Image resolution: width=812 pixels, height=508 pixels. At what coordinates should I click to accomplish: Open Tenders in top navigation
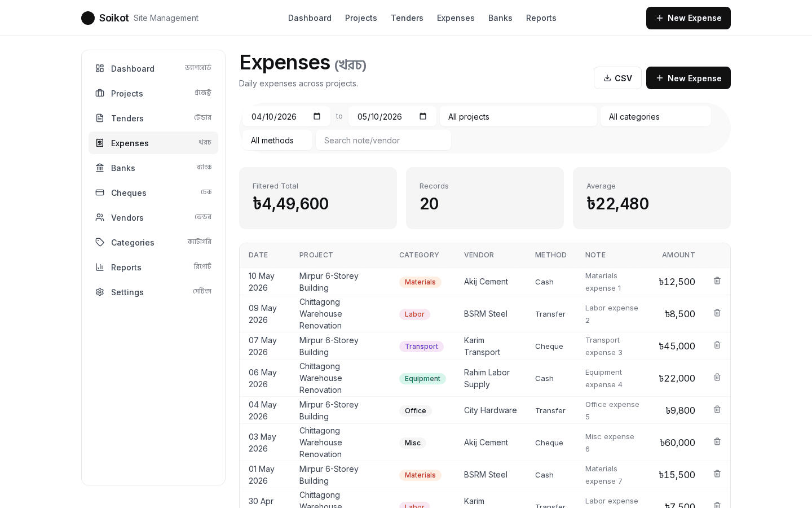pos(407,18)
